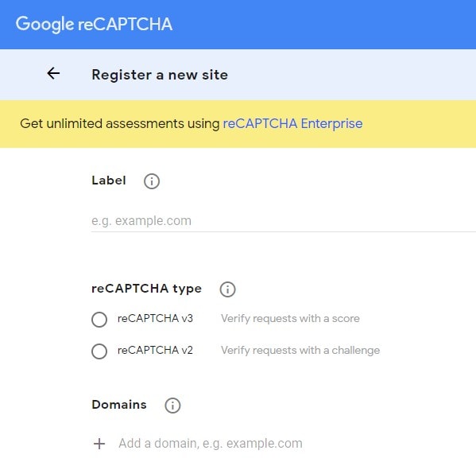Open the reCAPTCHA Enterprise link

click(x=292, y=123)
